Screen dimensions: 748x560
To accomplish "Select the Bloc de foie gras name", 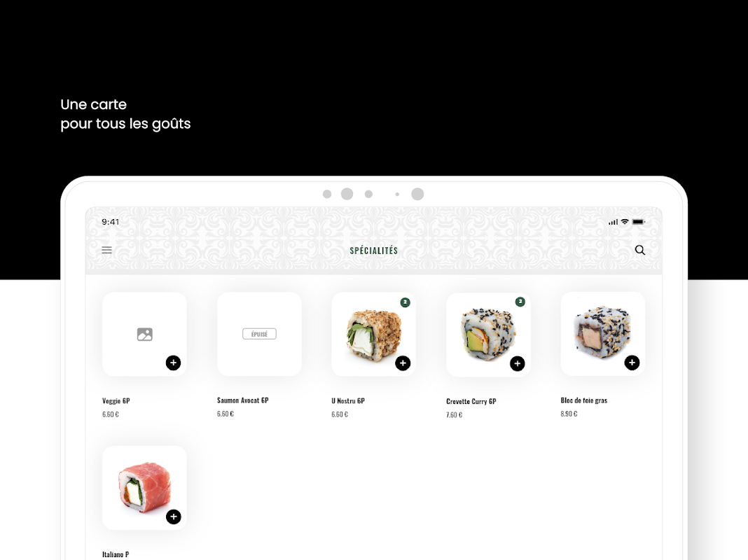I will coord(584,400).
